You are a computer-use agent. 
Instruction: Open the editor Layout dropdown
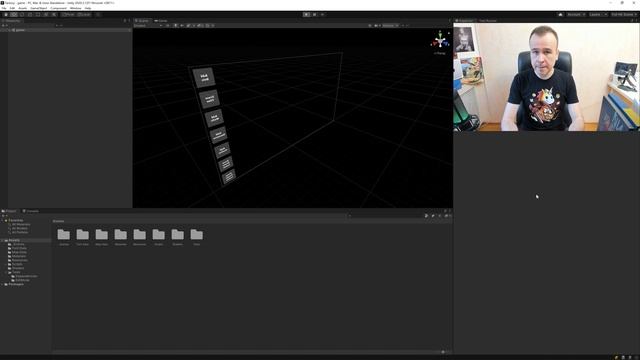pyautogui.click(x=623, y=14)
